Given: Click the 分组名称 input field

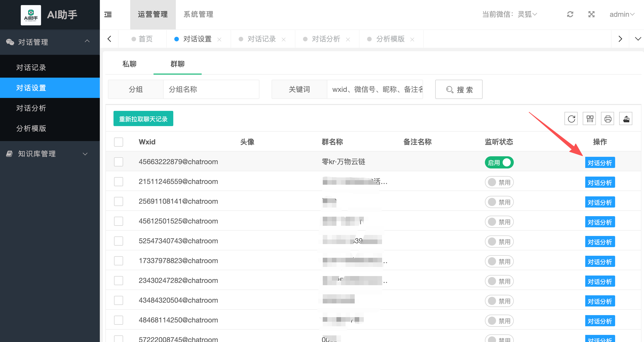Looking at the screenshot, I should pyautogui.click(x=211, y=89).
